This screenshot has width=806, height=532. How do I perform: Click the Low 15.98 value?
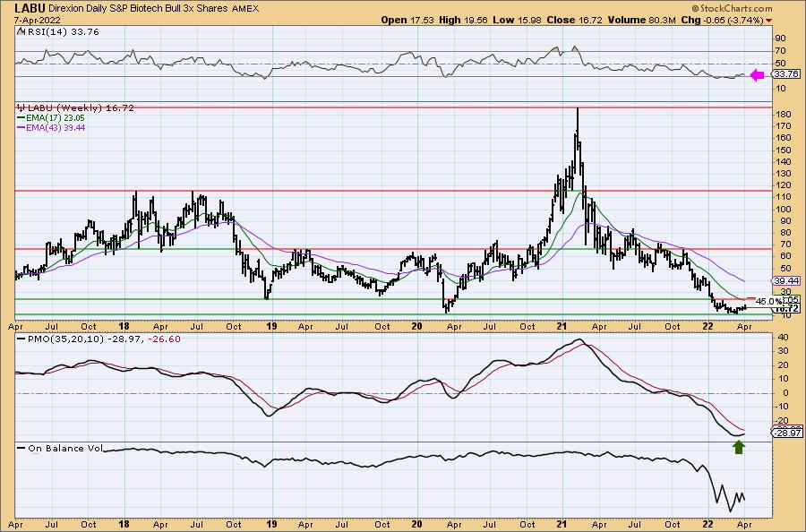tap(517, 20)
